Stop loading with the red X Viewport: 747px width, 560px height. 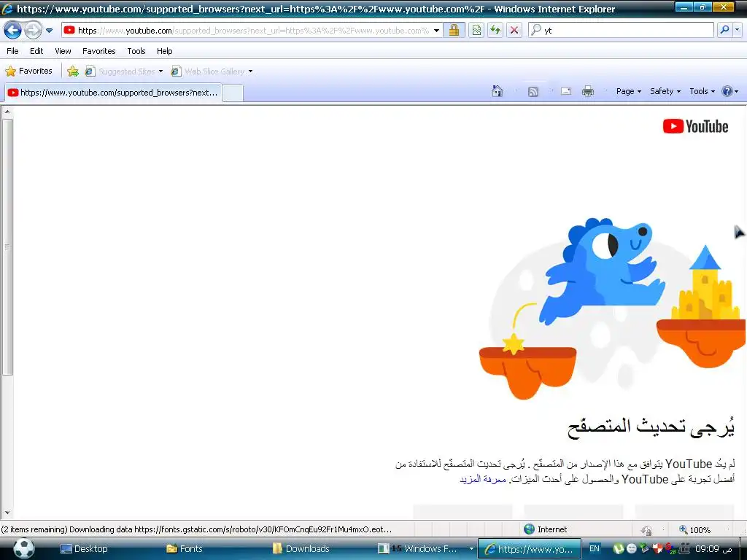pos(514,31)
